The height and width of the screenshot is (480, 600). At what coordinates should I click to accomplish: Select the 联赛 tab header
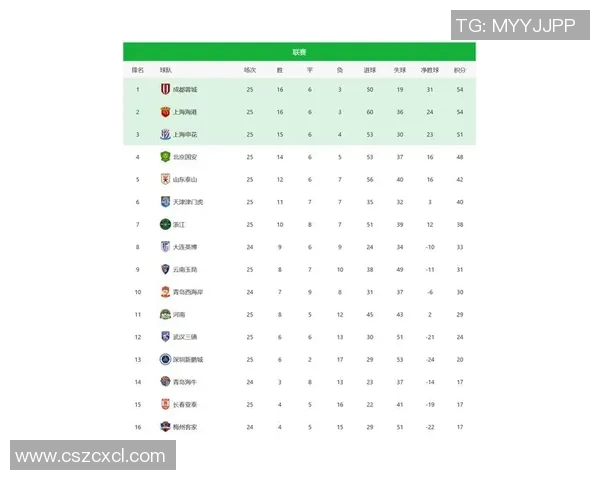pos(299,52)
